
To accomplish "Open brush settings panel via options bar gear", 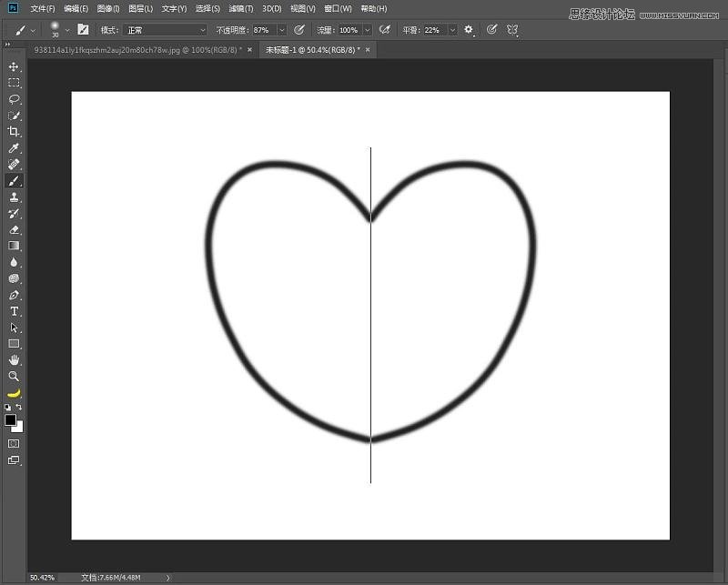I will click(x=468, y=29).
